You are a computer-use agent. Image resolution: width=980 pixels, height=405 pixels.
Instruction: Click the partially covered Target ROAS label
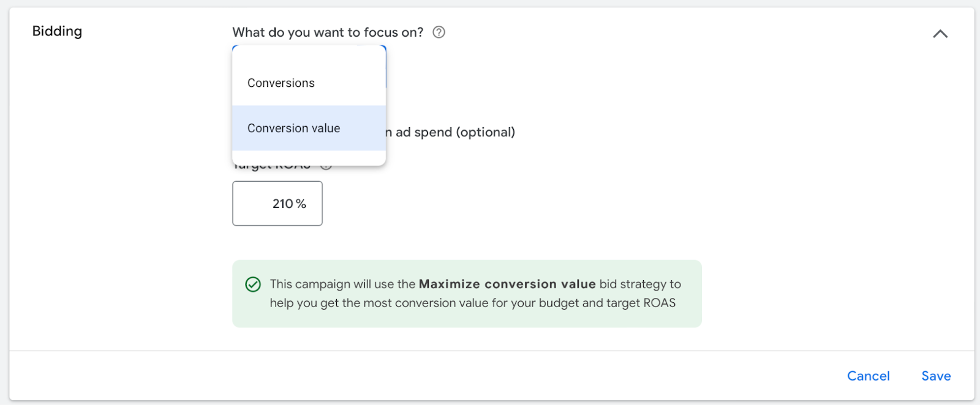pyautogui.click(x=273, y=167)
